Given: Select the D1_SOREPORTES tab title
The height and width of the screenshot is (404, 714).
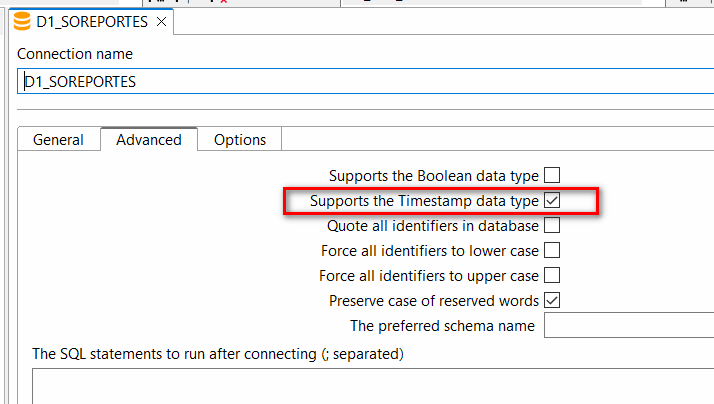Looking at the screenshot, I should [x=92, y=22].
